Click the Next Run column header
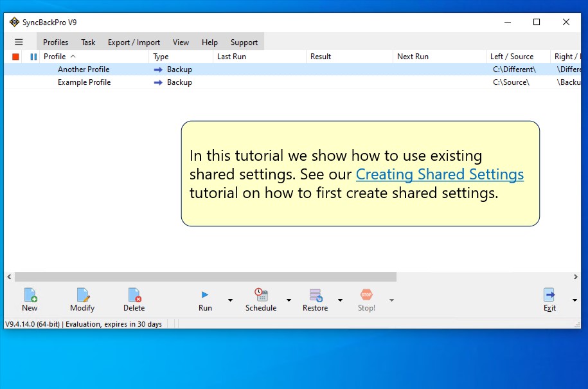 [x=440, y=57]
